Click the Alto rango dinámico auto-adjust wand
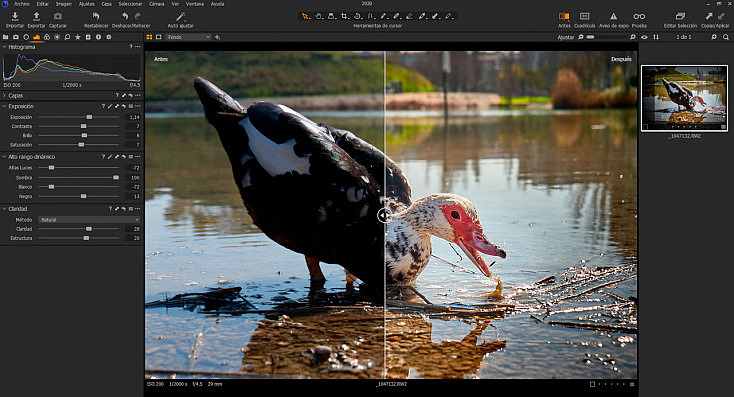 coord(110,157)
